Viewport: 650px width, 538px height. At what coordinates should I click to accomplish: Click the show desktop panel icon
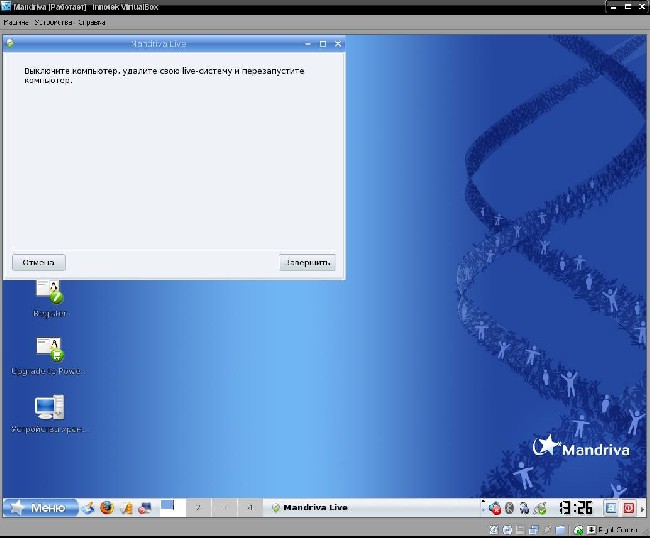88,507
